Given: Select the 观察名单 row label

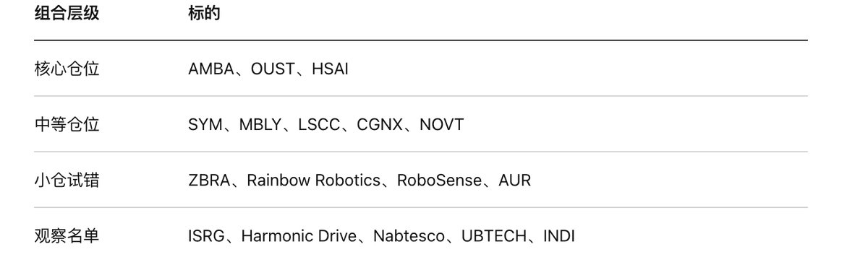Looking at the screenshot, I should (x=67, y=235).
